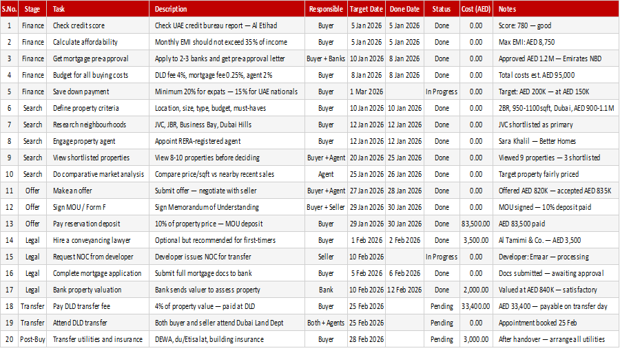
Task: Select the 'Check credit score' task cell
Action: pyautogui.click(x=98, y=25)
